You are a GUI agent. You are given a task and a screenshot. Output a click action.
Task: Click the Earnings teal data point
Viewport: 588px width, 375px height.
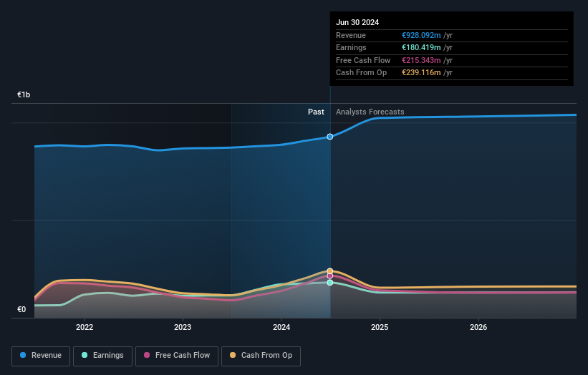330,283
